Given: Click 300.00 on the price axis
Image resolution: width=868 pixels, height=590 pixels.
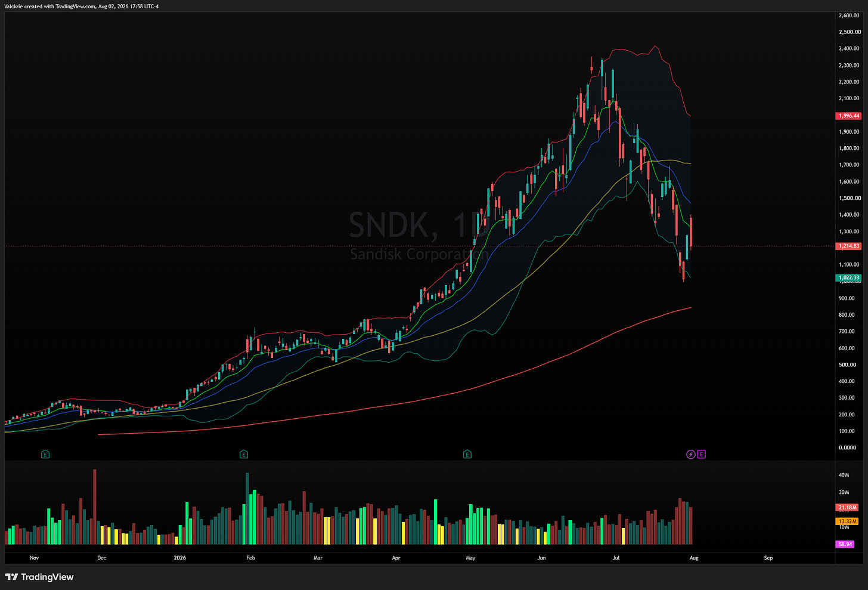Looking at the screenshot, I should pos(847,398).
